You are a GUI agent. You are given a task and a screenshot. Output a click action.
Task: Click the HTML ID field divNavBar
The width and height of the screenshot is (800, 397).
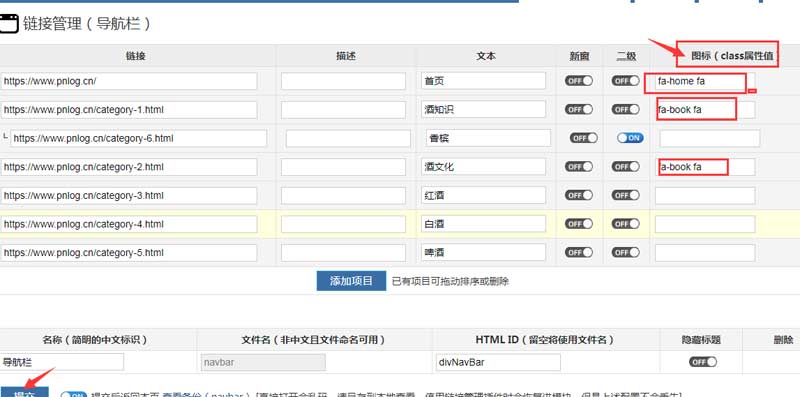[x=498, y=362]
